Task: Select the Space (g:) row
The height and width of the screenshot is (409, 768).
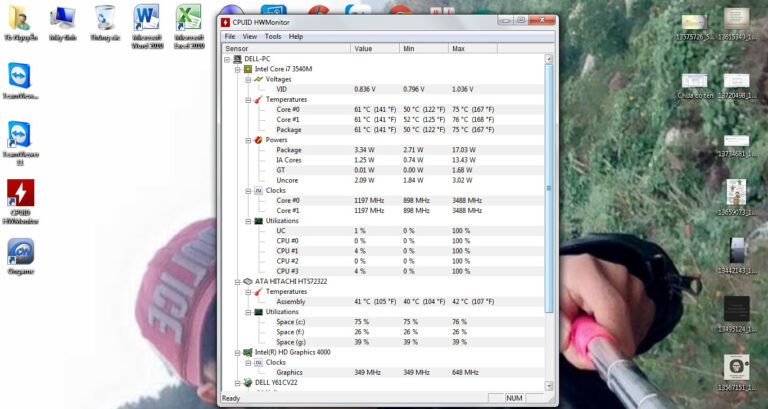Action: pyautogui.click(x=383, y=342)
